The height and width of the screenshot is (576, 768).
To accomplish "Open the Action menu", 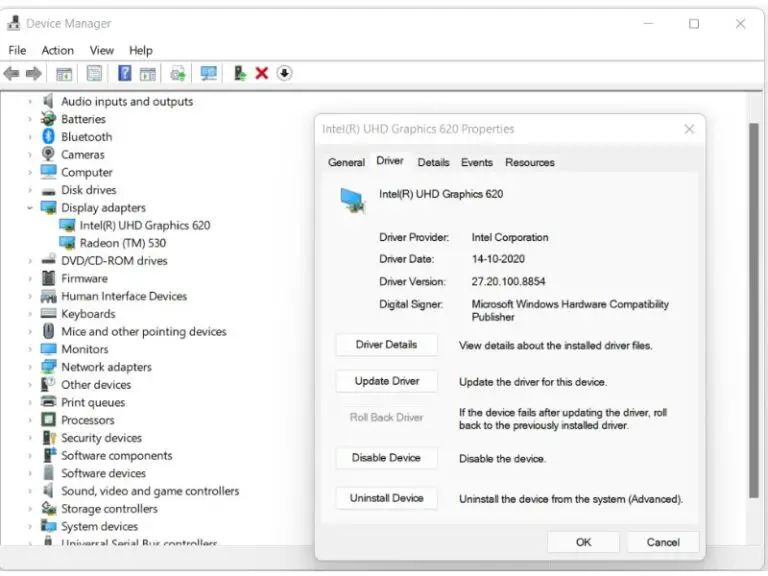I will point(57,50).
